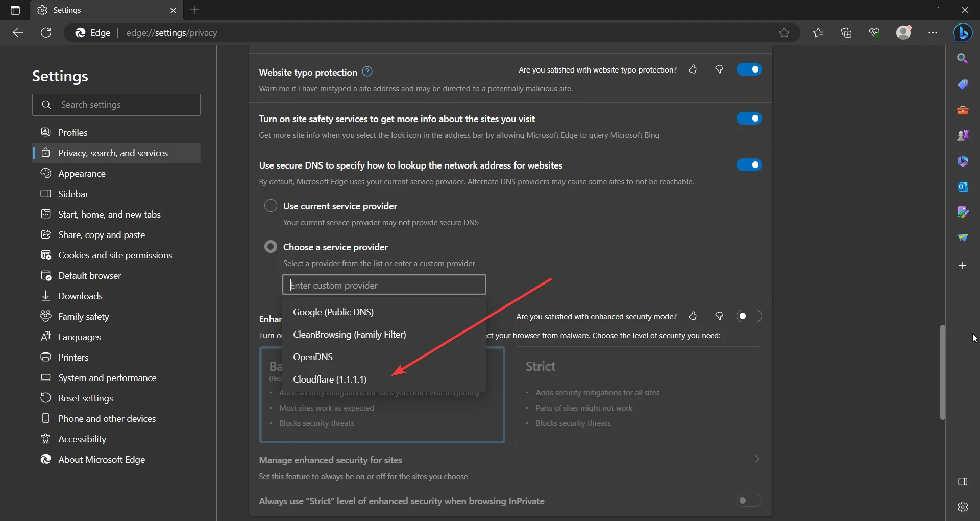Expand Manage enhanced security for sites chevron

click(757, 459)
